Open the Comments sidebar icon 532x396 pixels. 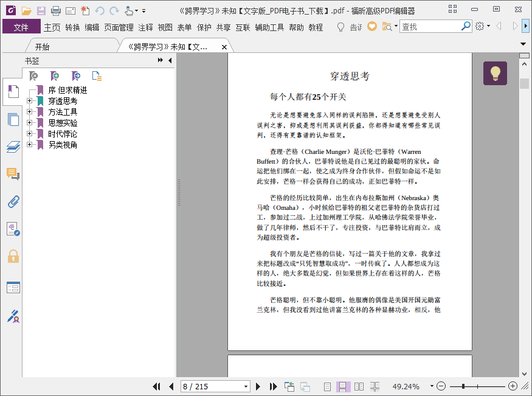point(13,174)
